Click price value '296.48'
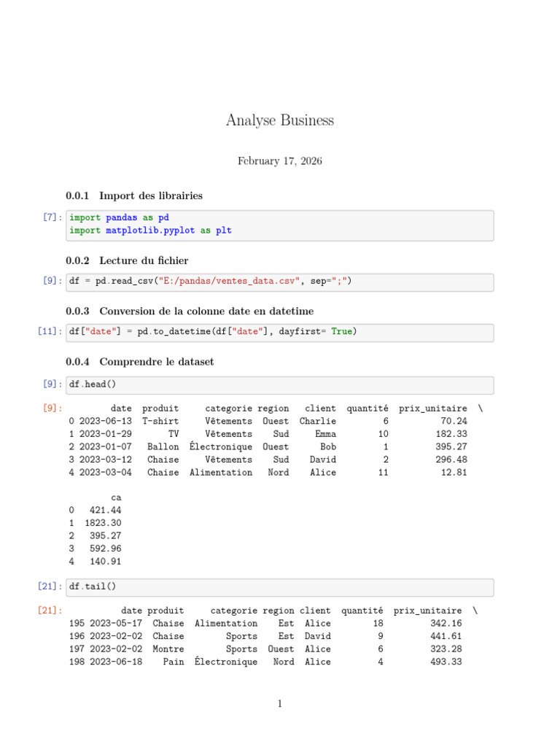 [x=451, y=460]
